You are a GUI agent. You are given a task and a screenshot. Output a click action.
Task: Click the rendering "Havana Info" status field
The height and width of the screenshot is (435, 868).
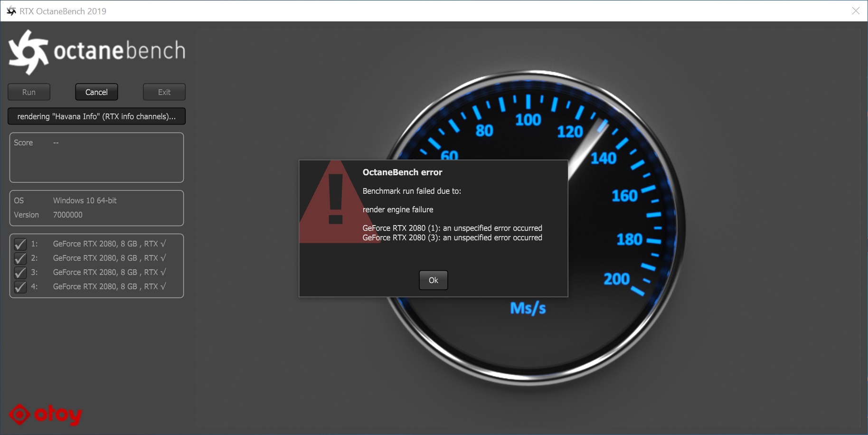(96, 116)
